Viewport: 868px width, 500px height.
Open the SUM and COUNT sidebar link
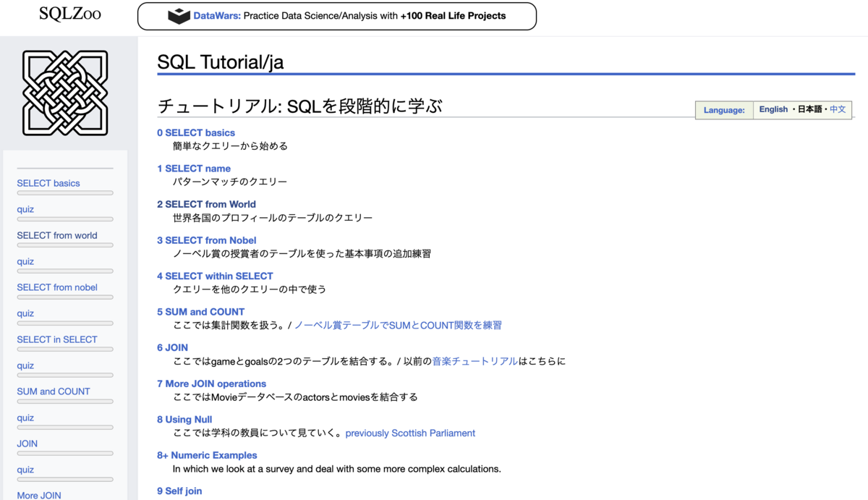(54, 391)
